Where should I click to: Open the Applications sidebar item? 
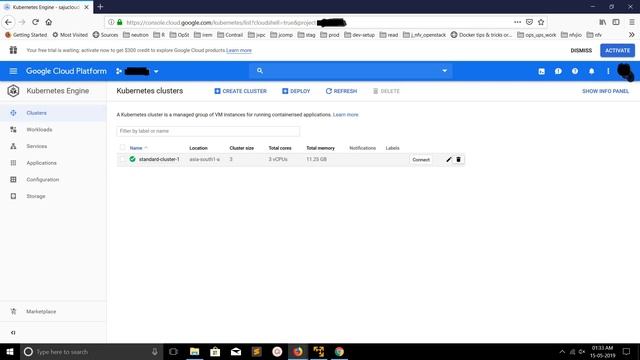coord(53,163)
